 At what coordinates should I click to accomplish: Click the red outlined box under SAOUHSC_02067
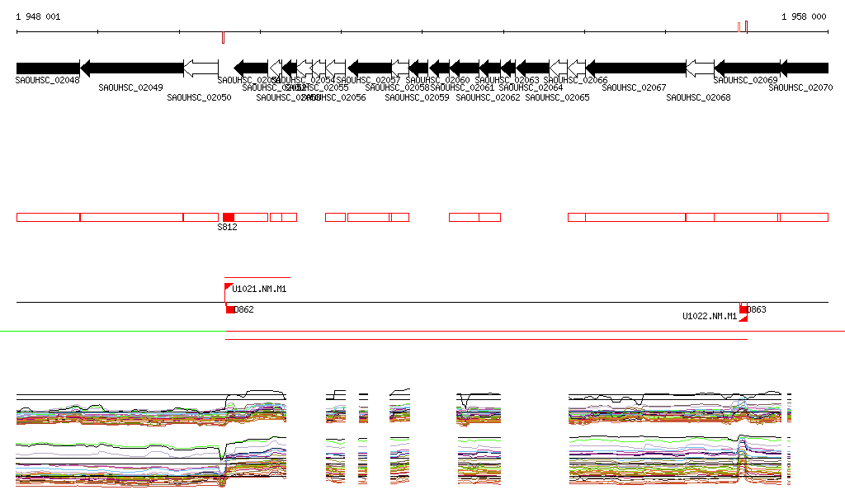pos(635,217)
